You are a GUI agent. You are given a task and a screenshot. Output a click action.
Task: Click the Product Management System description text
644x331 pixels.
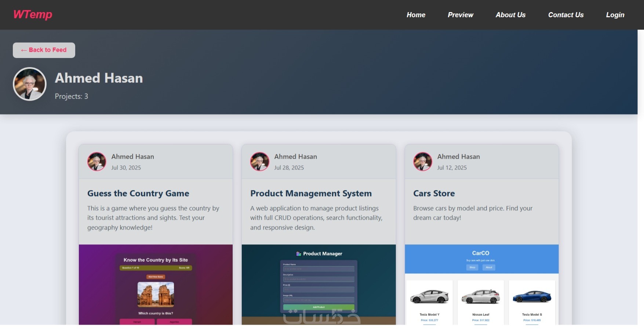(316, 218)
